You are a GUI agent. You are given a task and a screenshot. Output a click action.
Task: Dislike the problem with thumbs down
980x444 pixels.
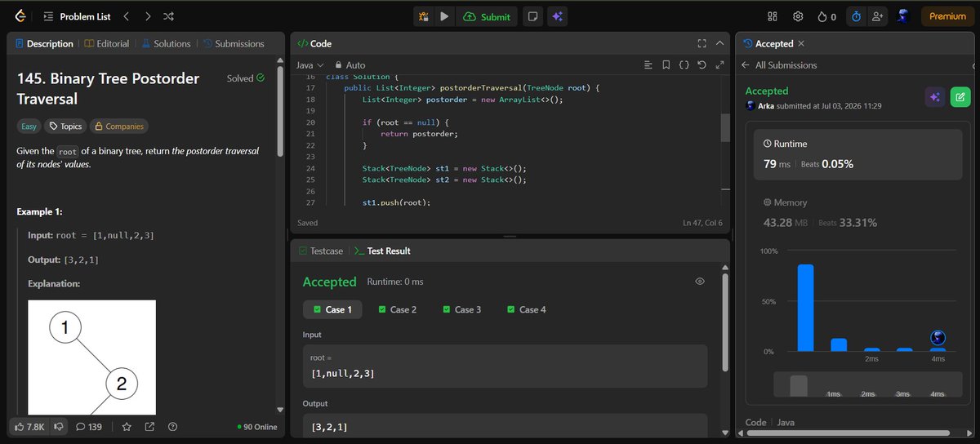[x=58, y=426]
